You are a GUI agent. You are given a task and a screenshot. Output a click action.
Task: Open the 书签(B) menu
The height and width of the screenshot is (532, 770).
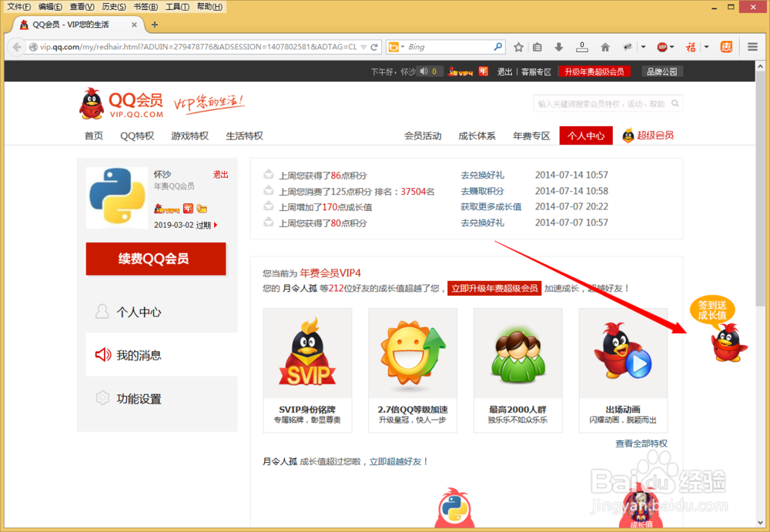[146, 6]
